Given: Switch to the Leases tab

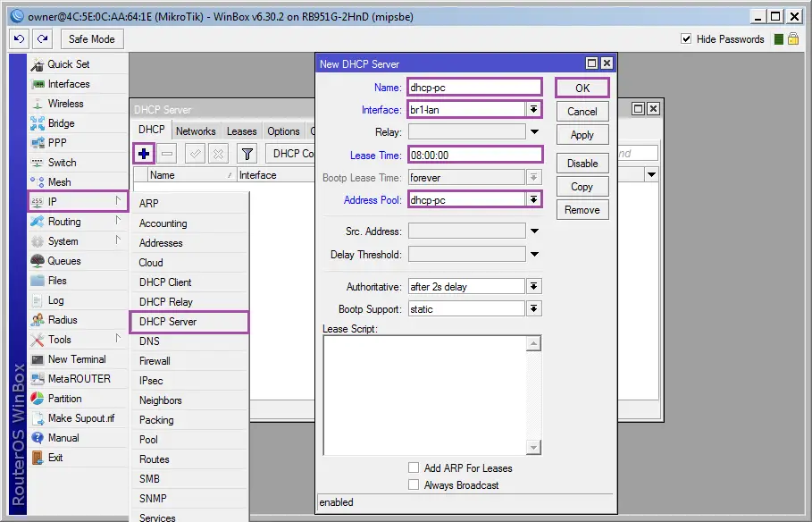Looking at the screenshot, I should tap(241, 131).
